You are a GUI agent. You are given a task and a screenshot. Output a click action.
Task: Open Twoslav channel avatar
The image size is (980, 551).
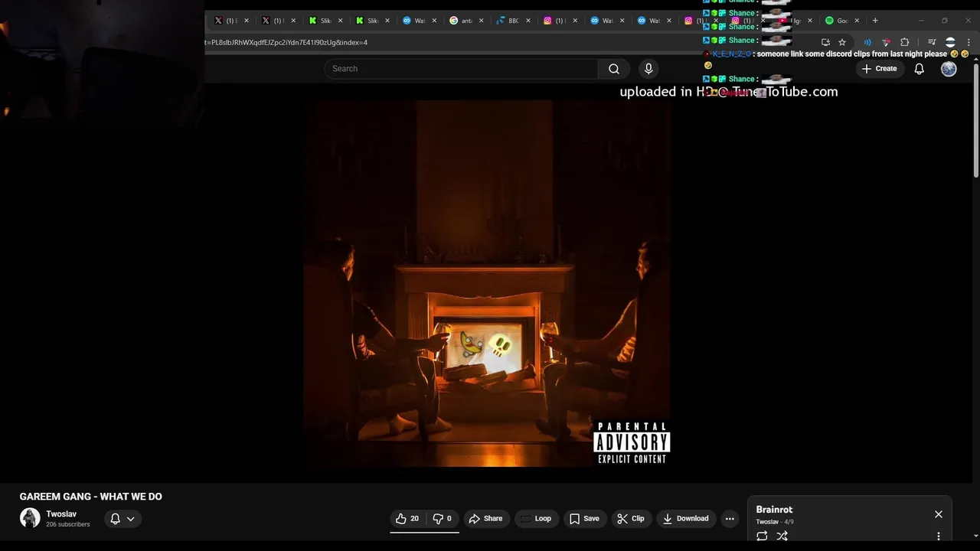30,518
